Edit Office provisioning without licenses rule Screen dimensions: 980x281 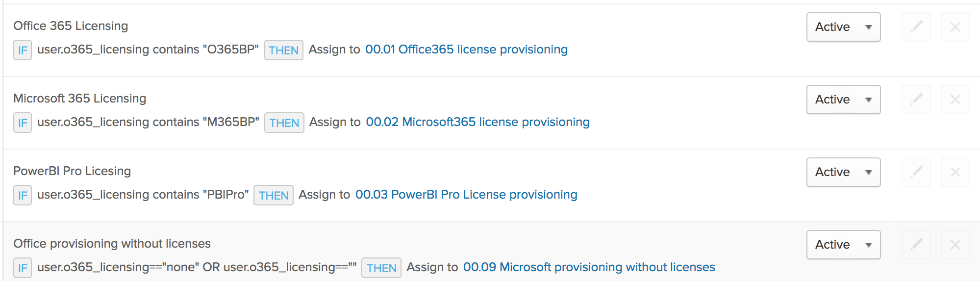[916, 245]
